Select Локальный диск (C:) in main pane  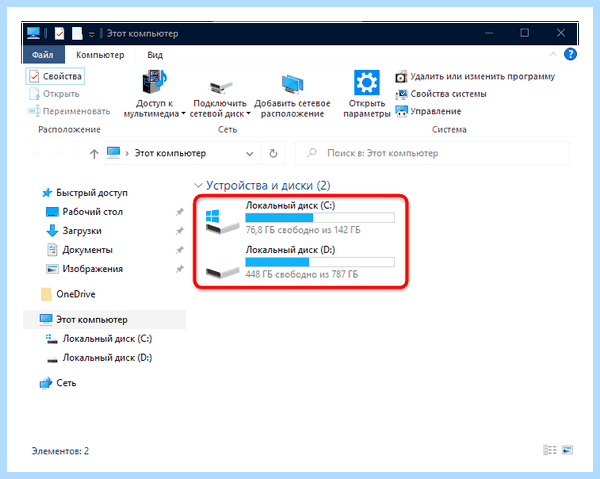300,219
